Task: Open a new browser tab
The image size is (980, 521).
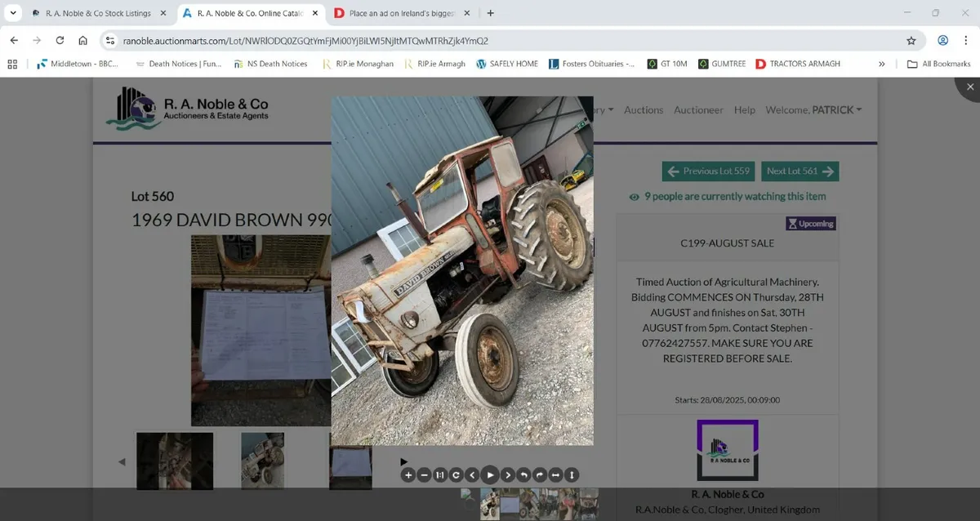Action: (x=490, y=13)
